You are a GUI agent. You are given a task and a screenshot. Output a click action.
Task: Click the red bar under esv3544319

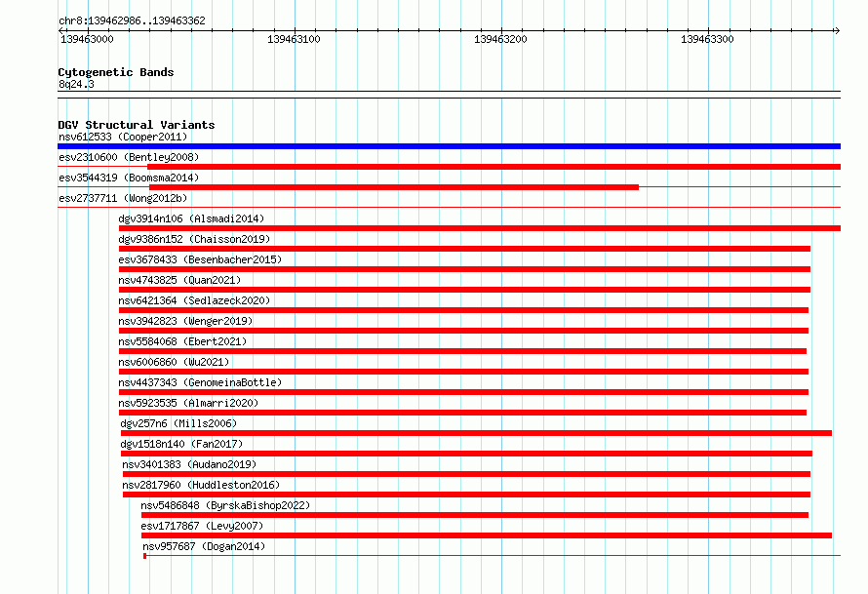(394, 187)
